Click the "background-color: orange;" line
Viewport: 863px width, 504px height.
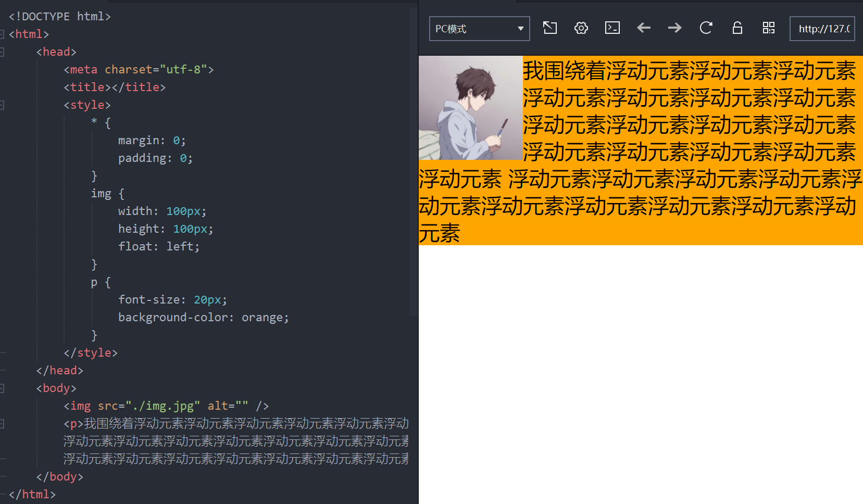(x=203, y=317)
